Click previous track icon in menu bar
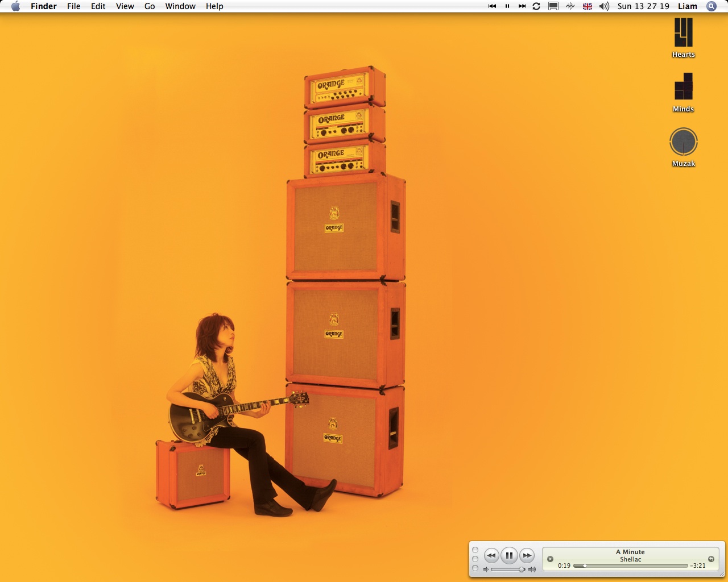 492,6
